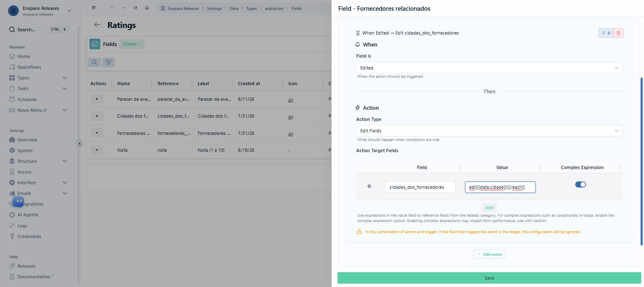
Task: Collapse the sidebar with the side chevron
Action: tap(80, 143)
